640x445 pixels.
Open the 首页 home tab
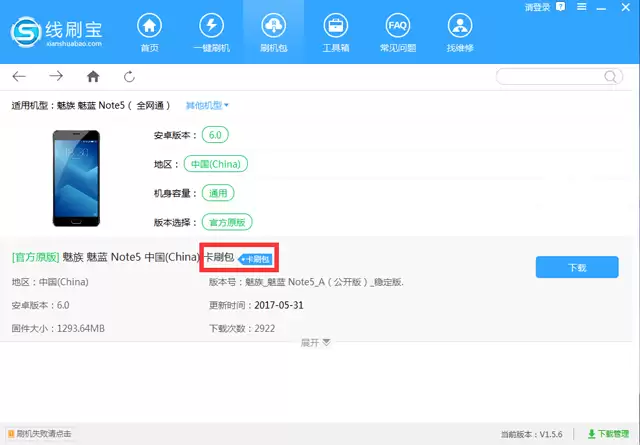click(149, 33)
